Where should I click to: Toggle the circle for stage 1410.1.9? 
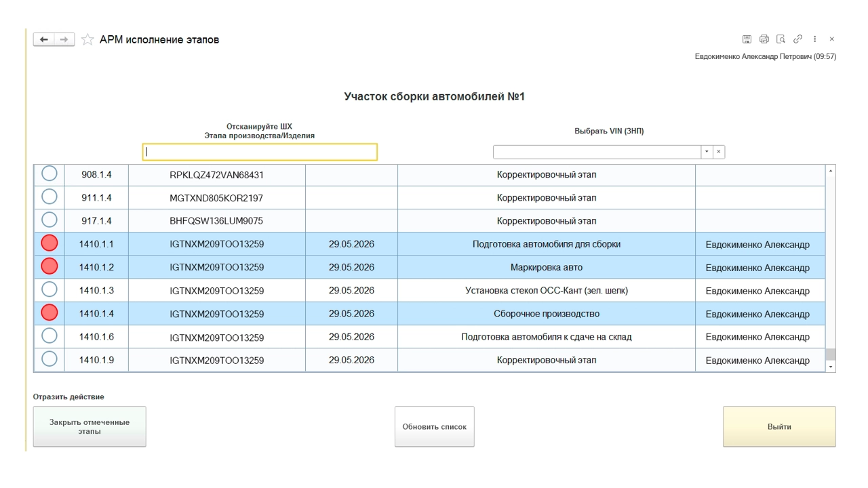coord(50,359)
